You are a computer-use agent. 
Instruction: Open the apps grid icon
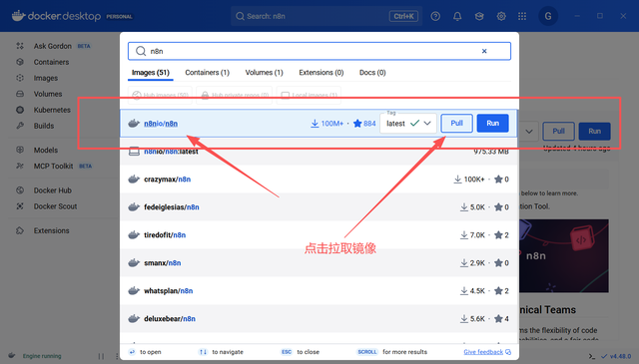(x=522, y=16)
